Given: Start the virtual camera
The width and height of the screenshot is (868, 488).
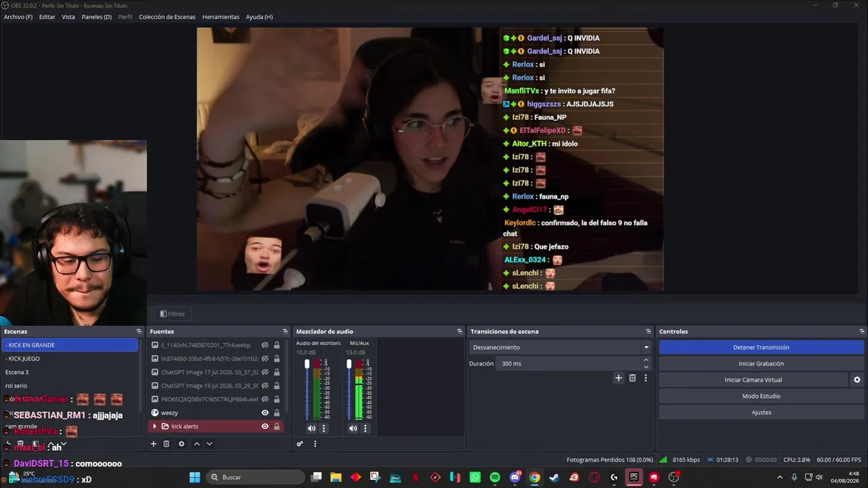Looking at the screenshot, I should pos(753,380).
